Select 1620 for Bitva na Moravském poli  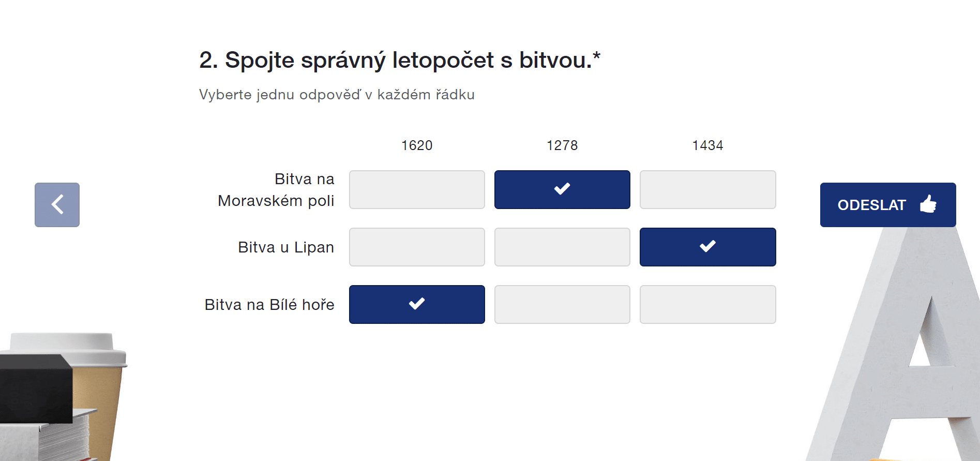coord(417,190)
